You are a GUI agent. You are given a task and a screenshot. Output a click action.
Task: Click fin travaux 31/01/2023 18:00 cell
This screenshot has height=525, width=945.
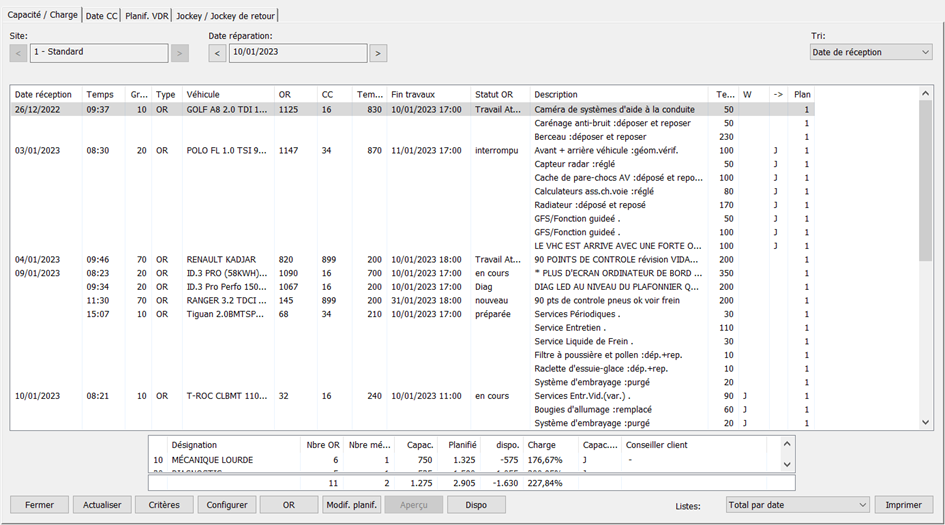(x=426, y=300)
